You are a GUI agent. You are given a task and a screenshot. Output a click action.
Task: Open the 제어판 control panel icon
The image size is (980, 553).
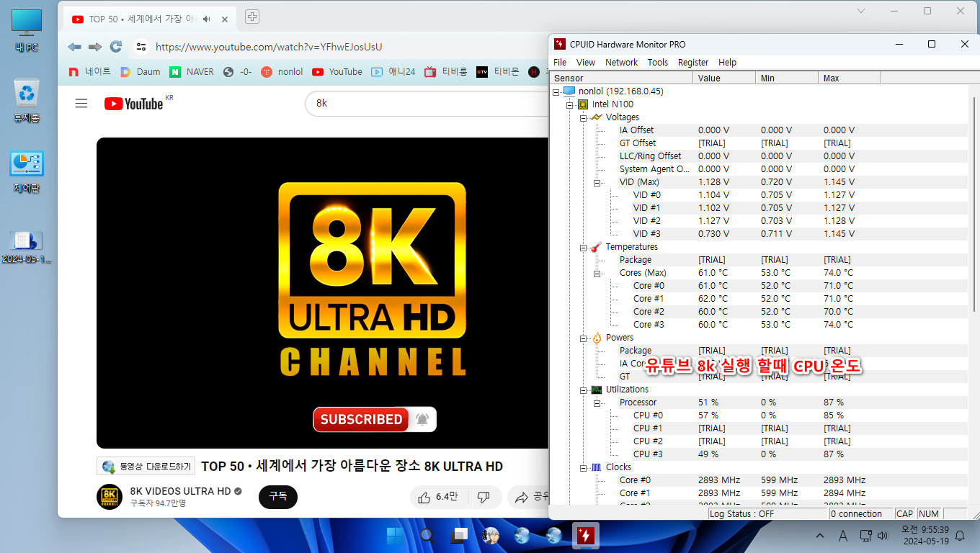[x=27, y=171]
